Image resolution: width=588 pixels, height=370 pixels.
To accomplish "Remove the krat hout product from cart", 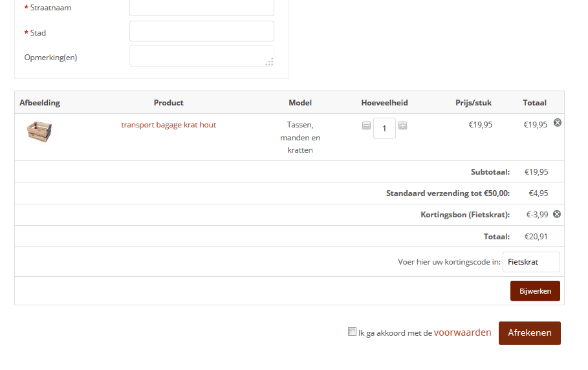I will point(558,123).
